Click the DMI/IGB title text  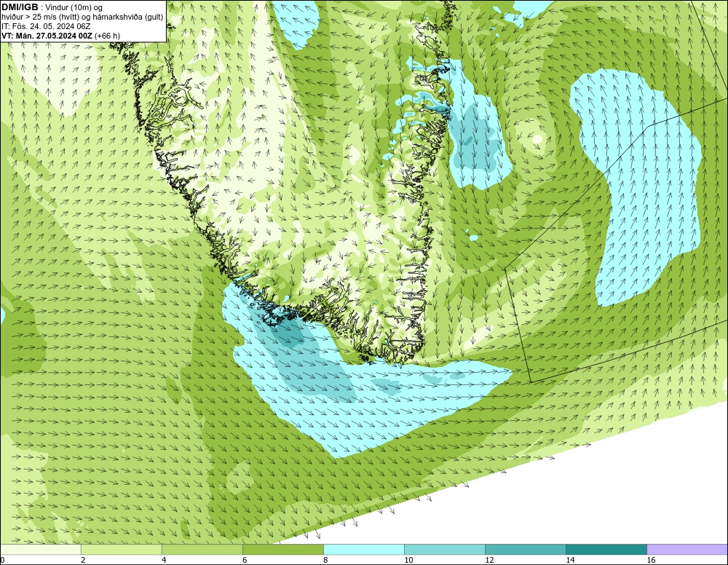pos(20,7)
